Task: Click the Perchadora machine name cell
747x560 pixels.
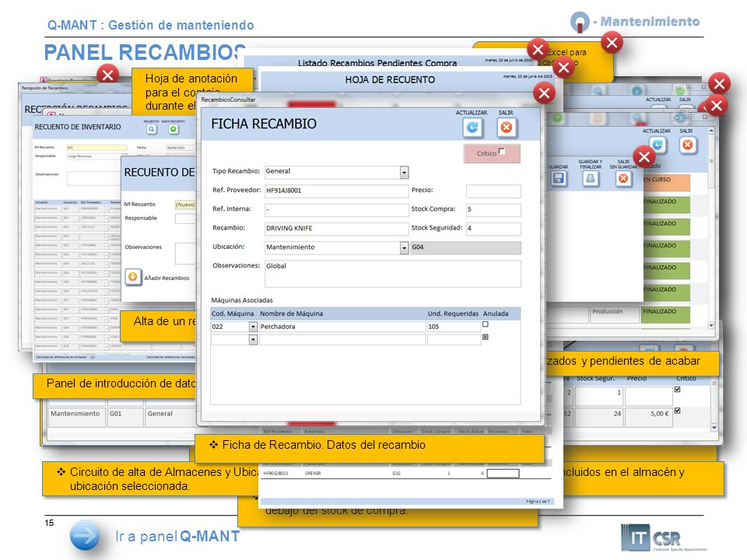Action: (x=342, y=327)
